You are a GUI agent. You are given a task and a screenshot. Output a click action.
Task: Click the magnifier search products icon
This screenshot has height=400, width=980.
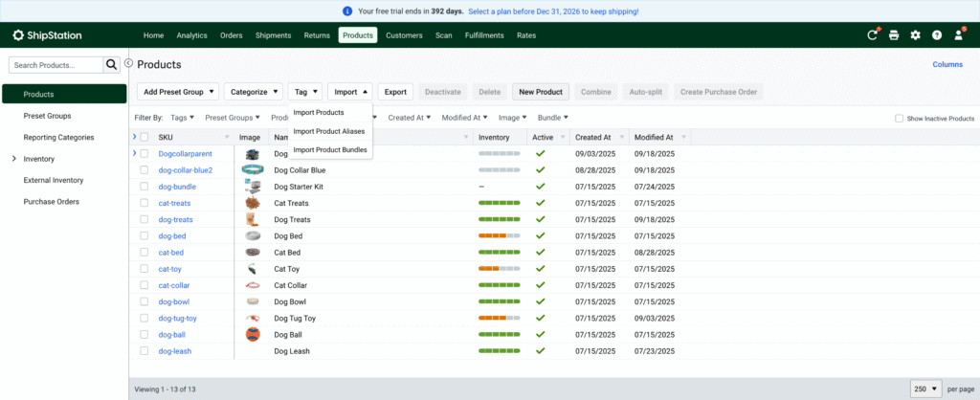(x=112, y=65)
